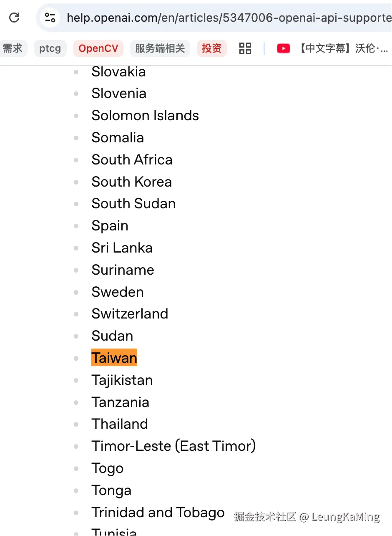The image size is (392, 536).
Task: Click the highlighted Taiwan entry
Action: 114,358
